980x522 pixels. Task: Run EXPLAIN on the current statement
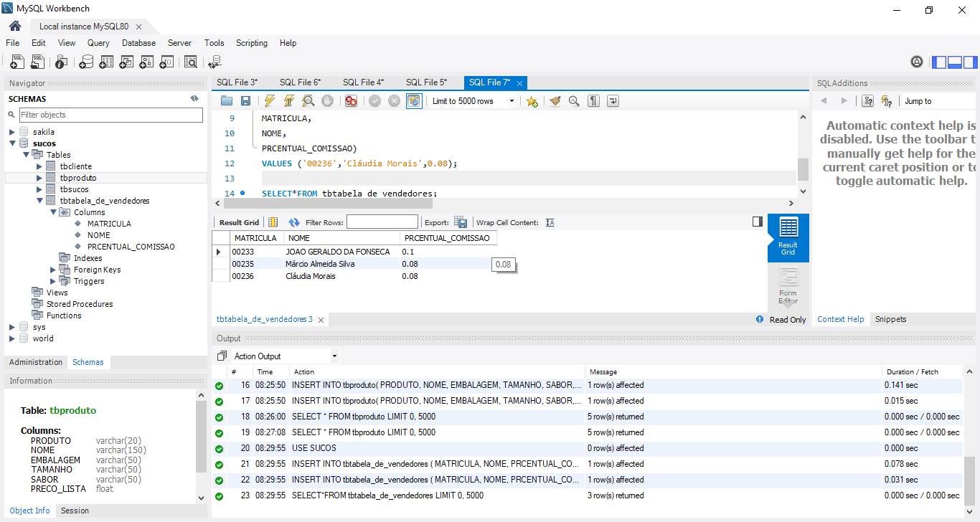pyautogui.click(x=308, y=101)
